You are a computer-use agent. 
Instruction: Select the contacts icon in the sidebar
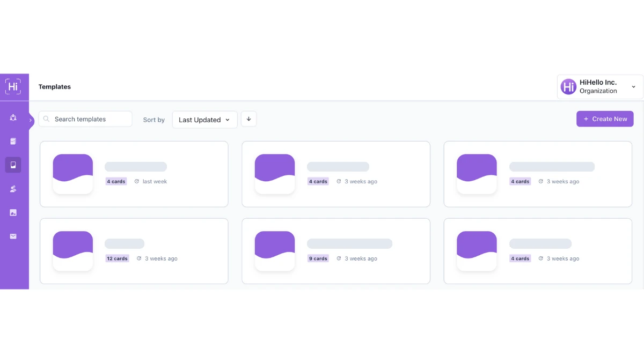pyautogui.click(x=13, y=118)
